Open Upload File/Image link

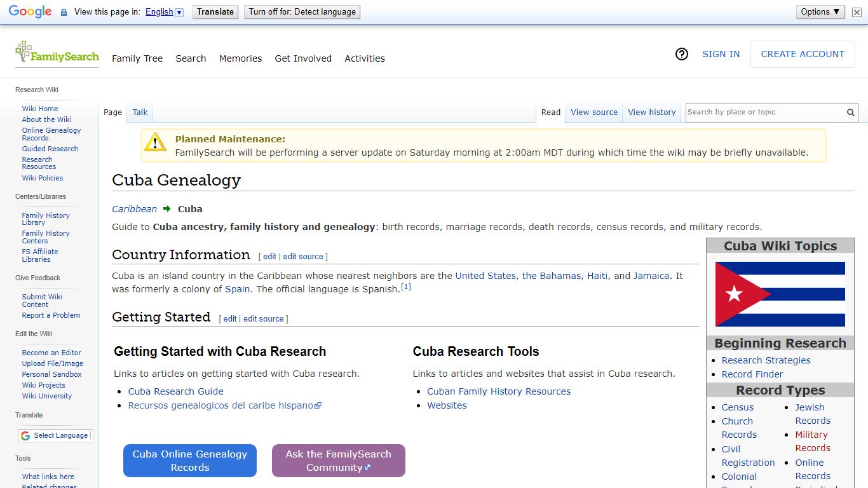click(53, 363)
